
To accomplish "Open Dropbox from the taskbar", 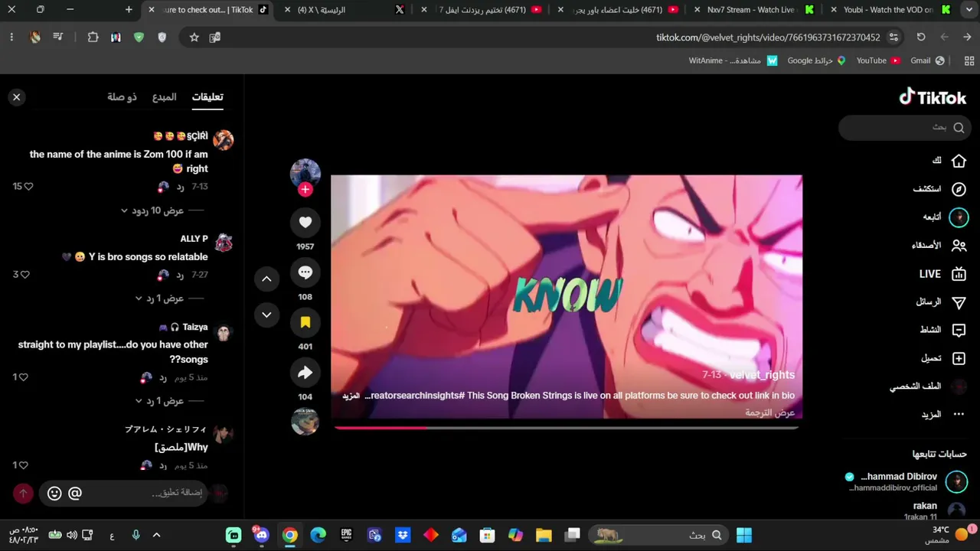I will 403,535.
